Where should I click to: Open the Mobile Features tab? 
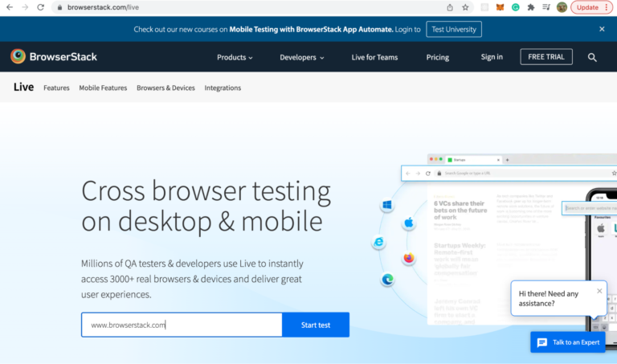(x=103, y=88)
